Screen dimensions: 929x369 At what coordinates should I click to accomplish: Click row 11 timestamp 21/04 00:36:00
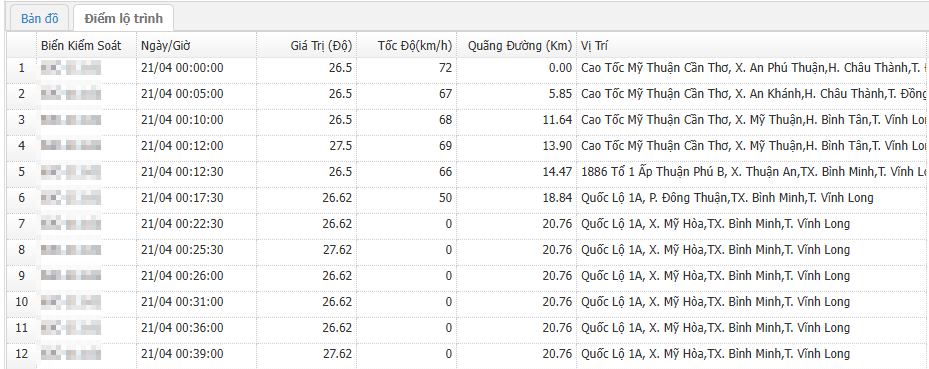[182, 328]
